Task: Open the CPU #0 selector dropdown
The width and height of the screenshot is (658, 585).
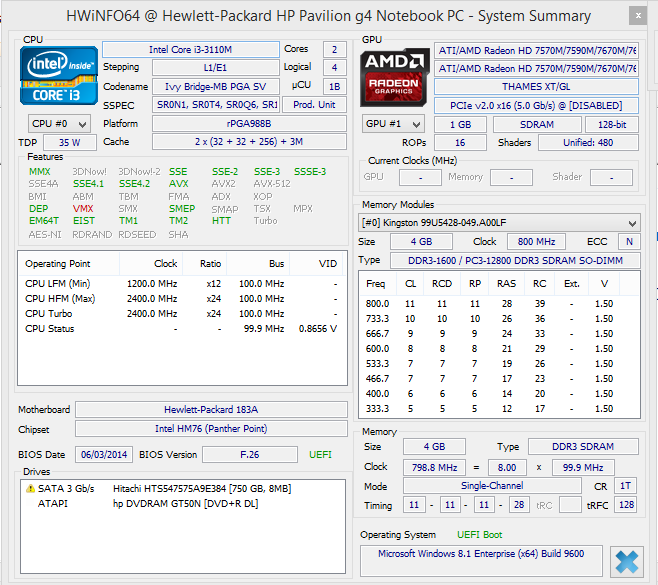Action: click(59, 124)
